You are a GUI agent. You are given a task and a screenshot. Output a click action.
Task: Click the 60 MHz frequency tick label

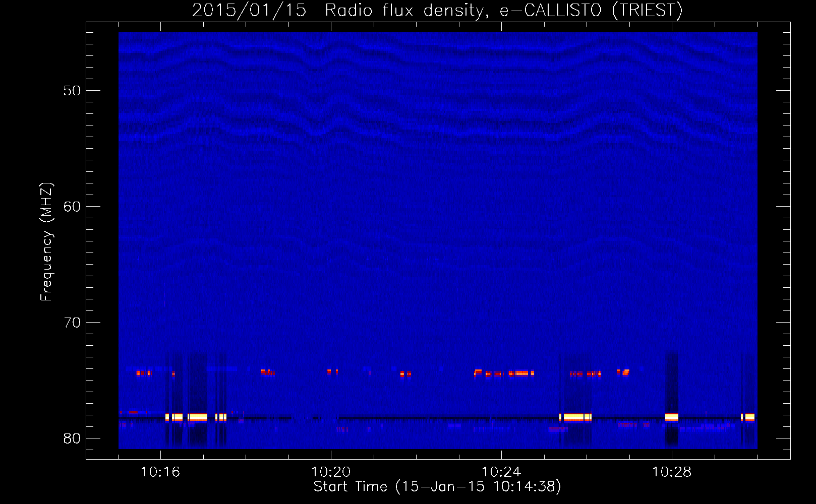click(72, 207)
